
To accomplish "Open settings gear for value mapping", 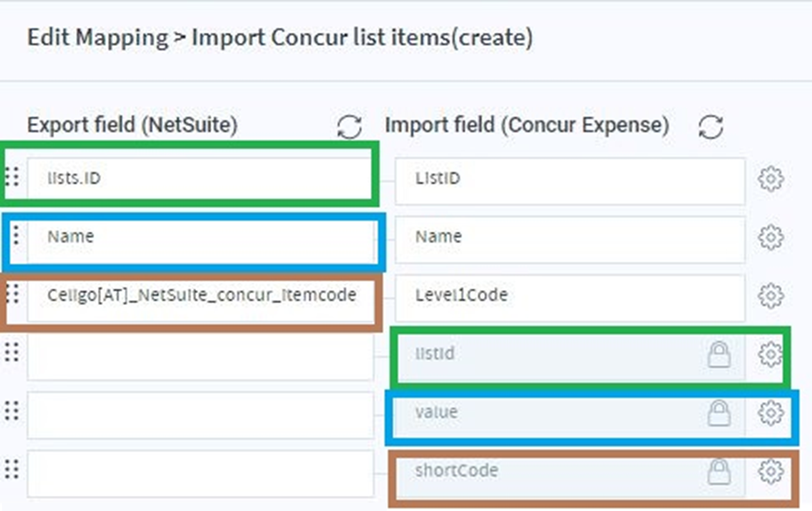I will tap(770, 413).
